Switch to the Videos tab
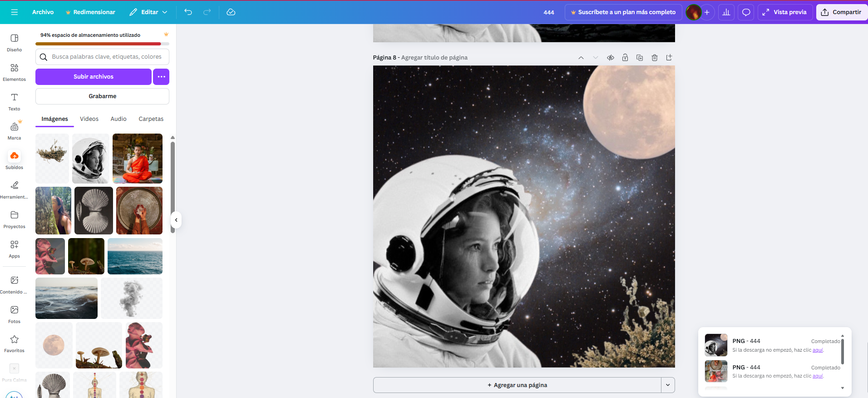Viewport: 868px width, 398px height. (89, 119)
